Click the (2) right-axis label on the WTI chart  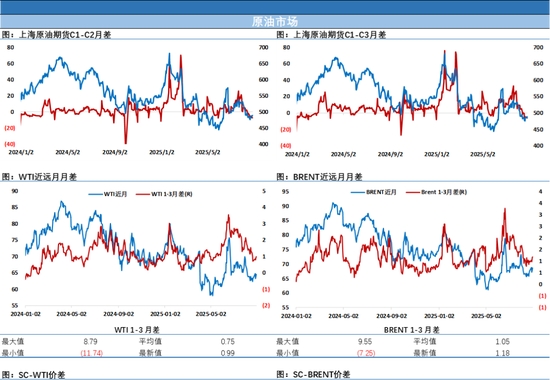266,305
